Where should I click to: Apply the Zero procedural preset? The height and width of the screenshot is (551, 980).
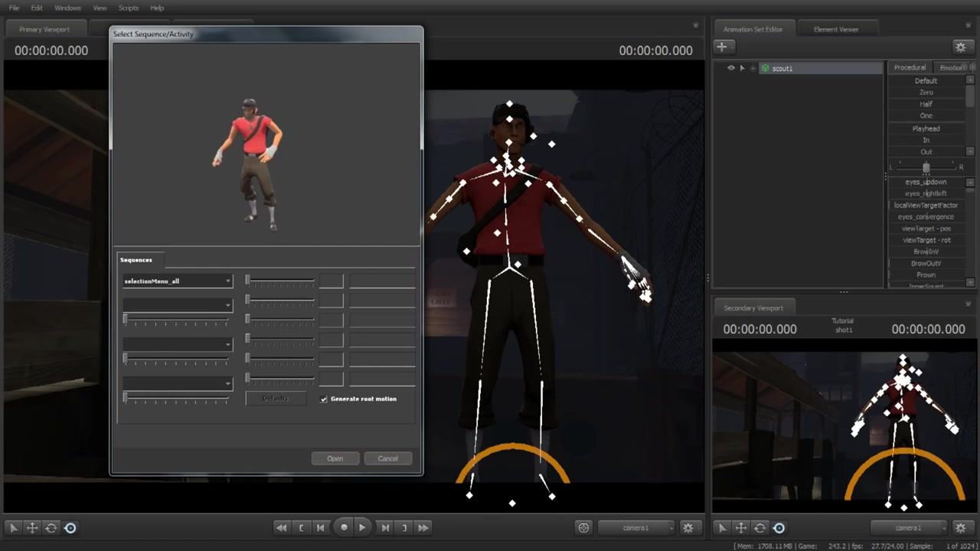tap(926, 92)
